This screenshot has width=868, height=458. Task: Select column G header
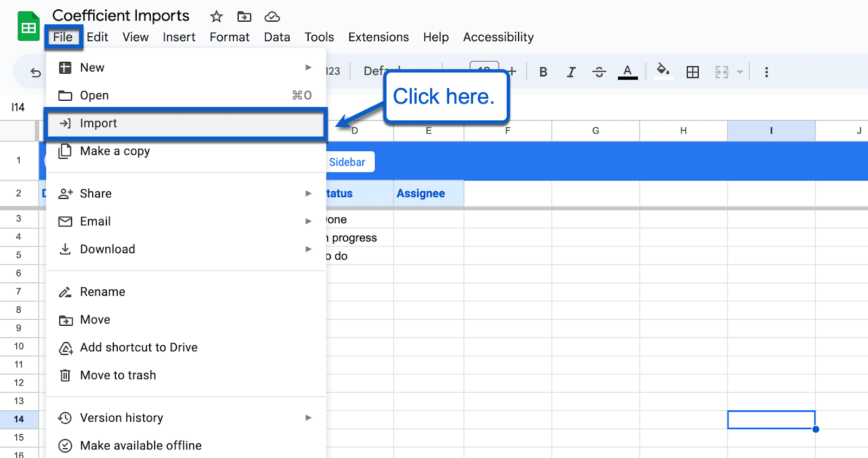(595, 131)
